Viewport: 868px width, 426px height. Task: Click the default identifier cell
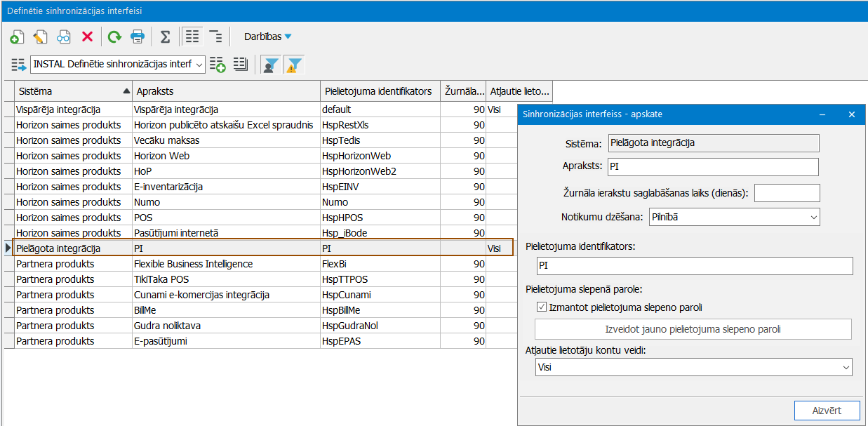[380, 109]
